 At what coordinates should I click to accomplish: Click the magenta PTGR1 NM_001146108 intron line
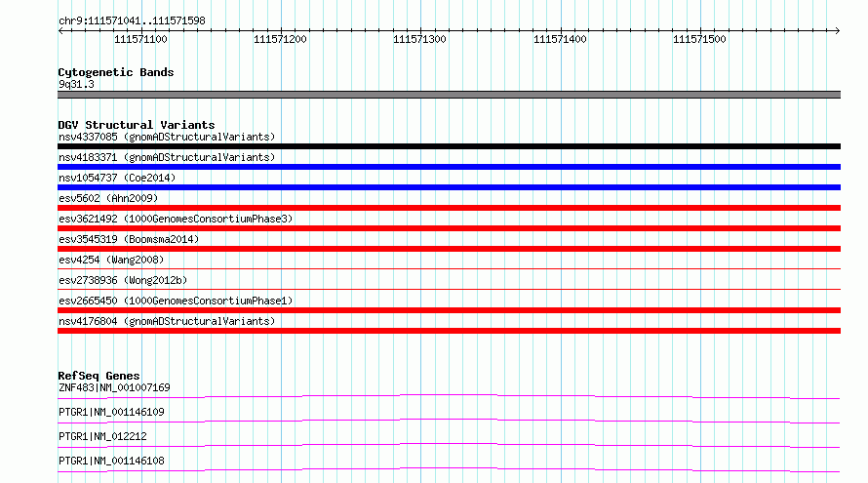tap(449, 468)
